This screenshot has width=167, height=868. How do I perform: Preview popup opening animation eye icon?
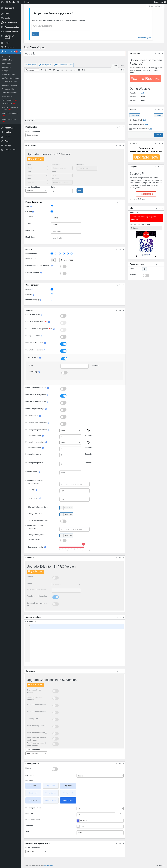click(x=88, y=430)
